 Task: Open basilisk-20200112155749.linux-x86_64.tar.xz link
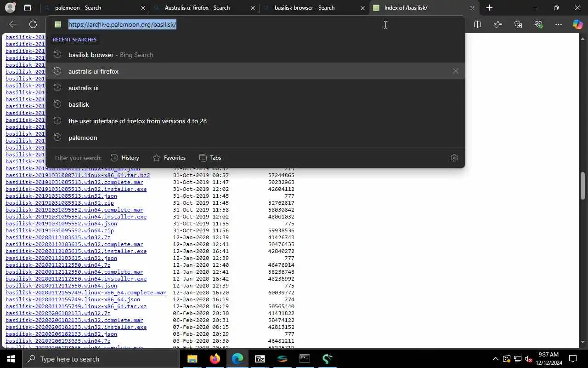point(76,306)
